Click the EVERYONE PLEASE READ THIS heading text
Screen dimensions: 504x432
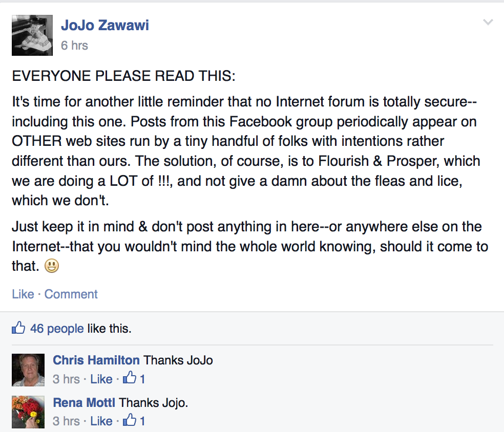point(124,76)
